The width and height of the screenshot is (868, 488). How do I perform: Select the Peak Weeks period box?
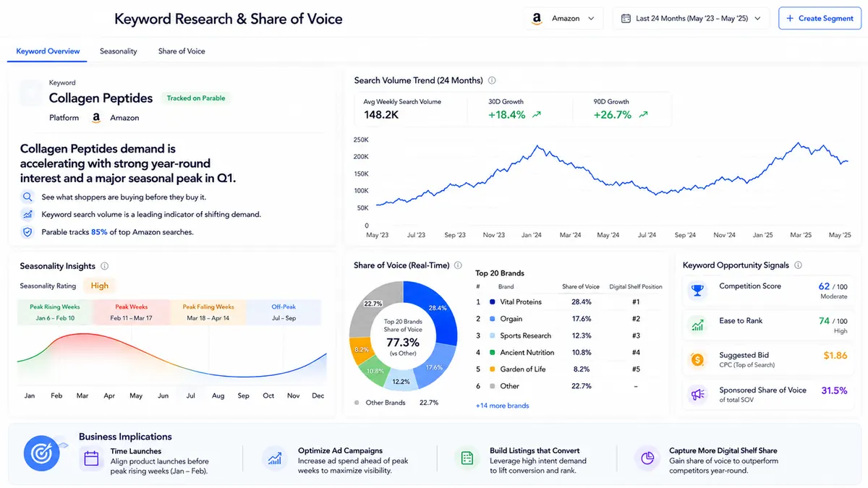click(132, 312)
